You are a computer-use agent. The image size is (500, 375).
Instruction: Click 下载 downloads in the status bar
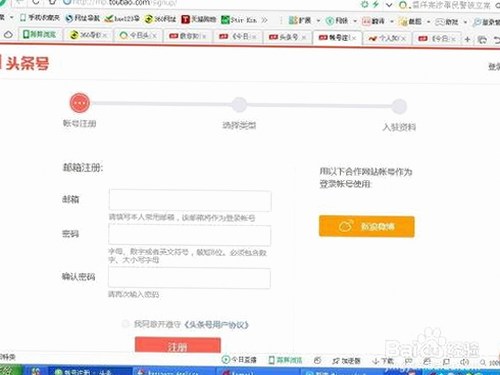click(383, 361)
